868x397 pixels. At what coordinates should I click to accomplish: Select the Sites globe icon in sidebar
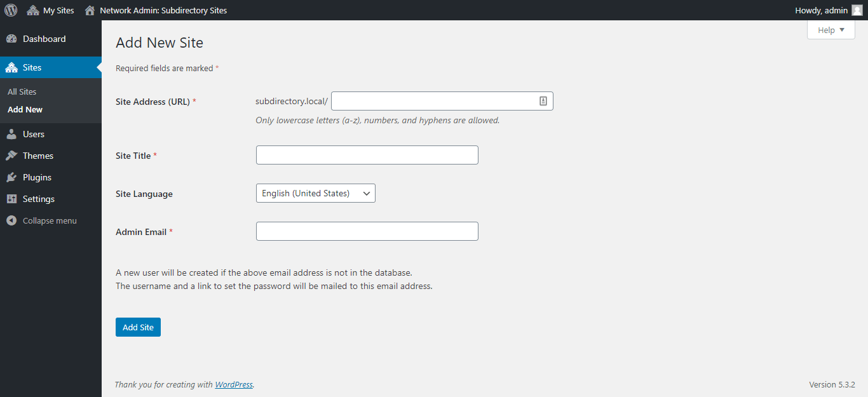[11, 67]
